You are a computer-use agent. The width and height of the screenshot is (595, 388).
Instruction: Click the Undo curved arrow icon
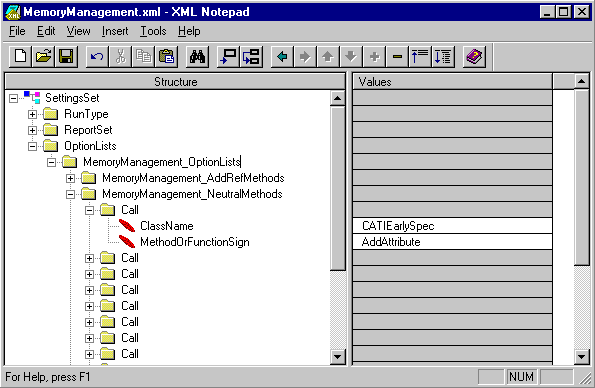click(97, 57)
